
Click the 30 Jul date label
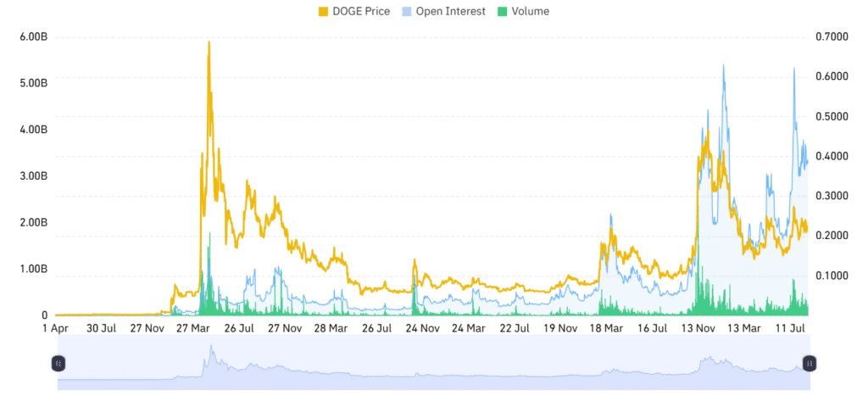100,328
